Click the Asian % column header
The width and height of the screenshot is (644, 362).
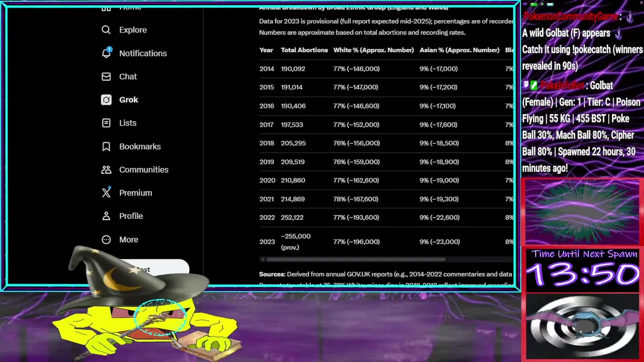[459, 50]
